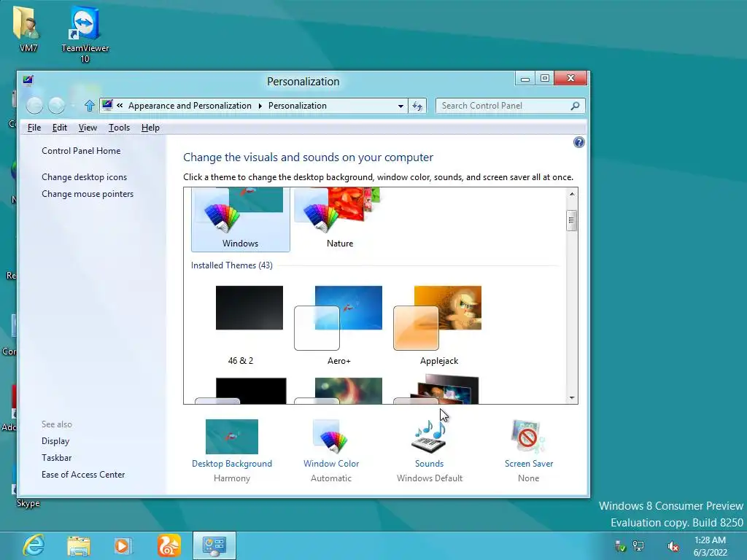747x560 pixels.
Task: Click the Forward navigation button
Action: tap(56, 106)
